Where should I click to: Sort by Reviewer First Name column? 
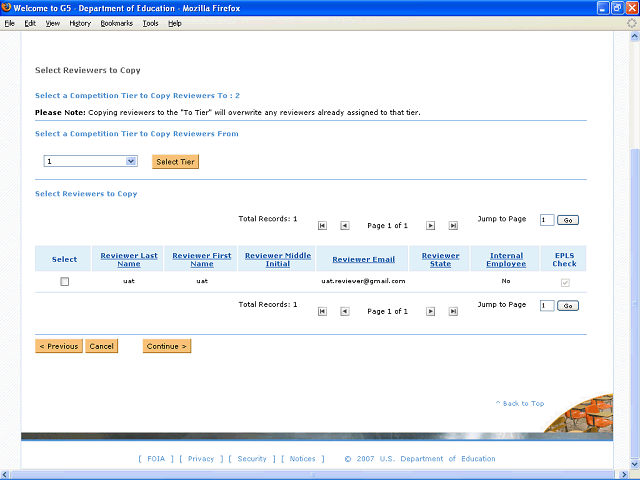pos(202,260)
